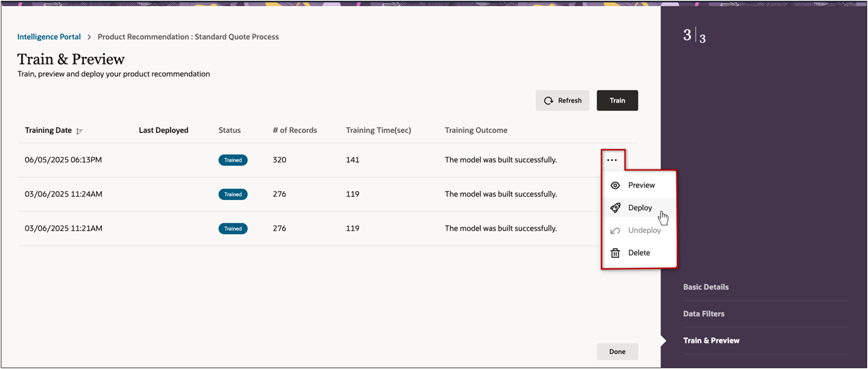Click the Training Date column header
868x369 pixels.
click(x=48, y=130)
